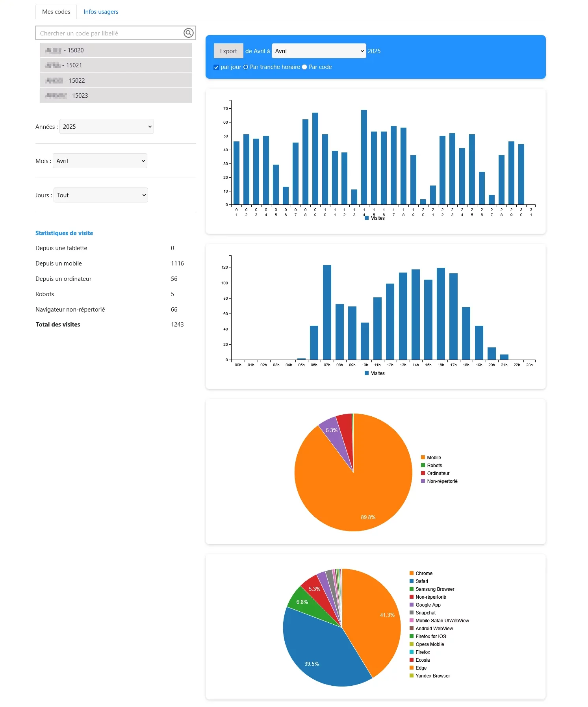Click the Robots legend green square
588x707 pixels.
point(423,465)
